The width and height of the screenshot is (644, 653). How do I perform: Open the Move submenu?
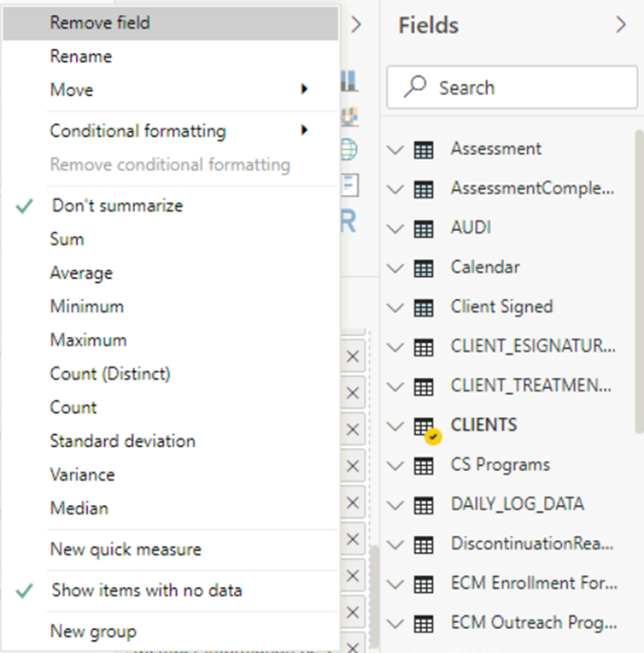click(170, 90)
